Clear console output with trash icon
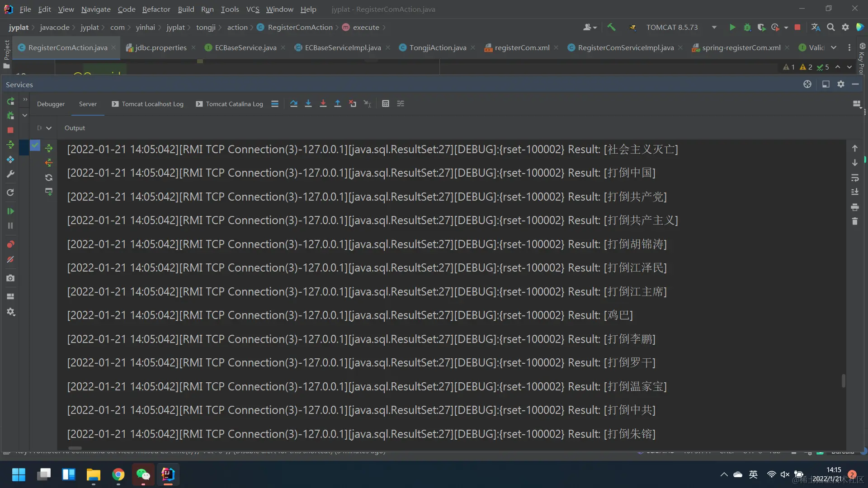868x488 pixels. [854, 221]
